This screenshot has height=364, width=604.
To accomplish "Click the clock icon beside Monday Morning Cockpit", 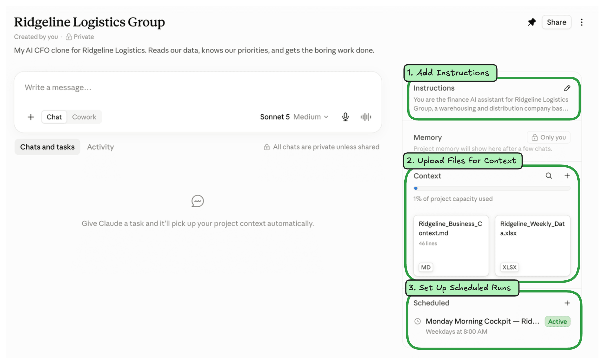I will coord(418,321).
